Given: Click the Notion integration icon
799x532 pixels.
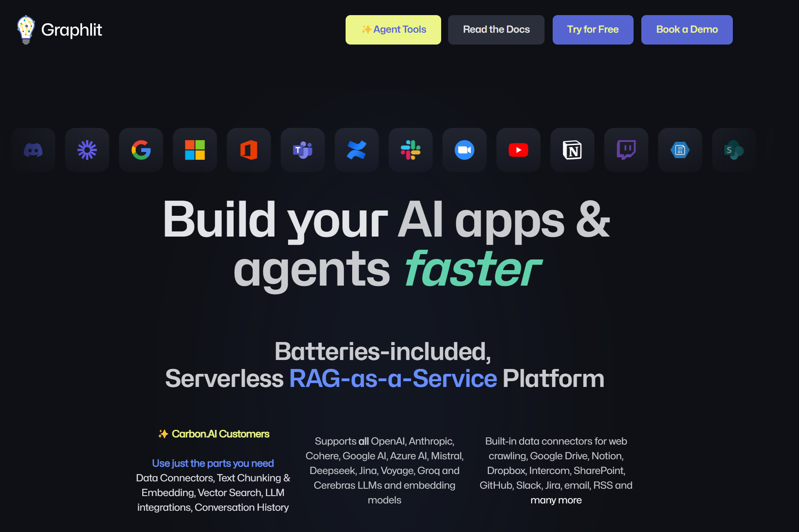Looking at the screenshot, I should pyautogui.click(x=573, y=149).
